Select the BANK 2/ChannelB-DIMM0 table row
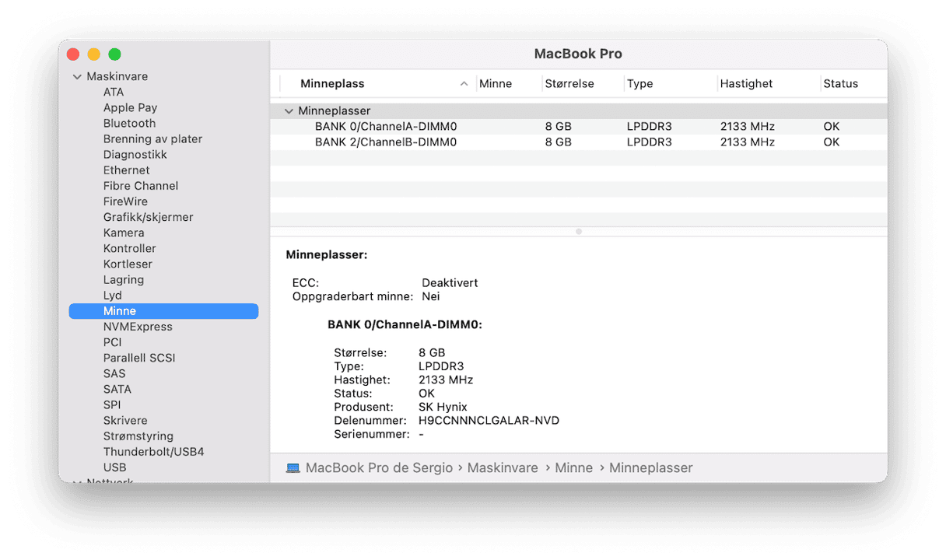The image size is (946, 560). click(x=578, y=142)
